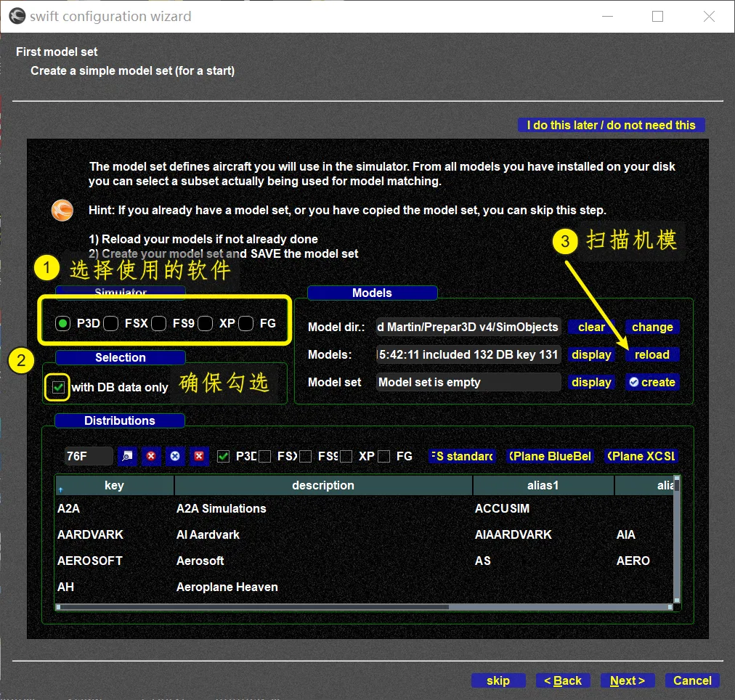Image resolution: width=735 pixels, height=700 pixels.
Task: Select the P3D simulator radio button
Action: click(62, 323)
